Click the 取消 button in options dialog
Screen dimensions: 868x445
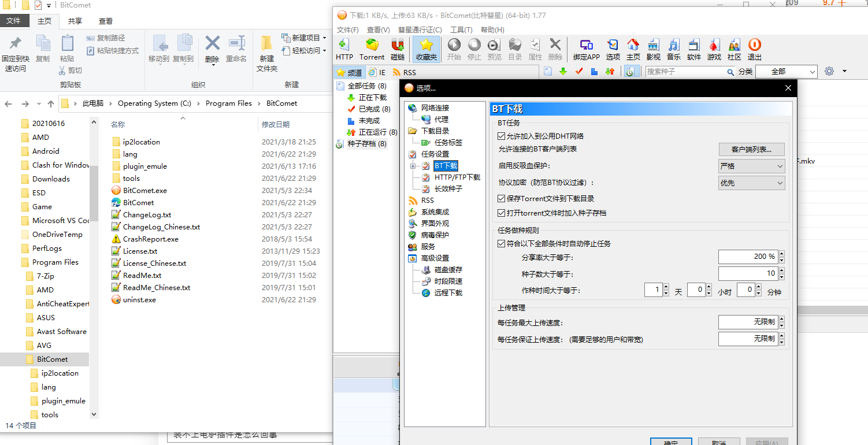pyautogui.click(x=719, y=442)
